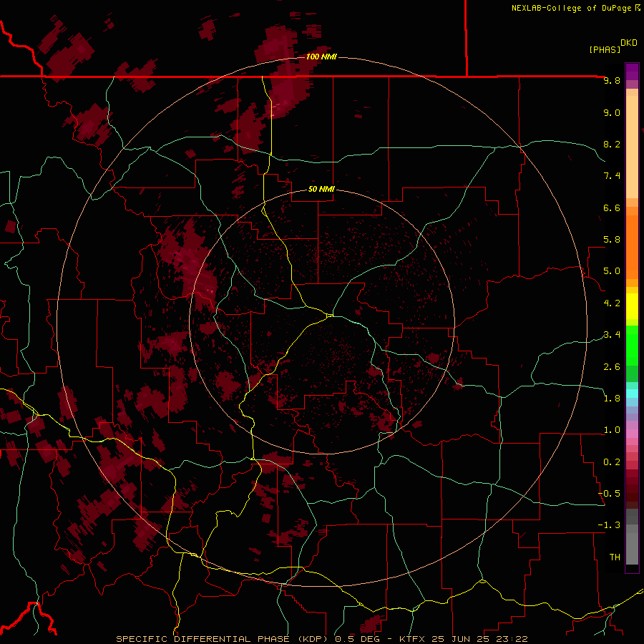Click the yellow segment of the color scale
The width and height of the screenshot is (644, 644).
(632, 306)
